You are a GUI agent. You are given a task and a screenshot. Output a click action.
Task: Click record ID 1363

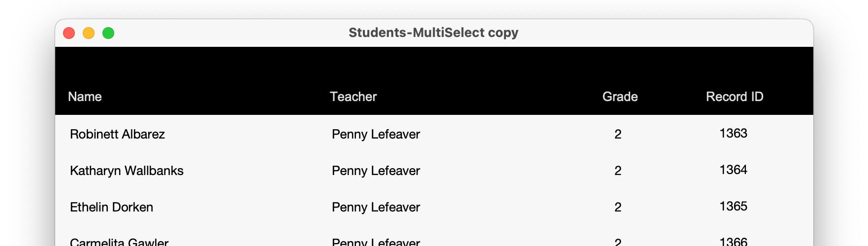733,133
